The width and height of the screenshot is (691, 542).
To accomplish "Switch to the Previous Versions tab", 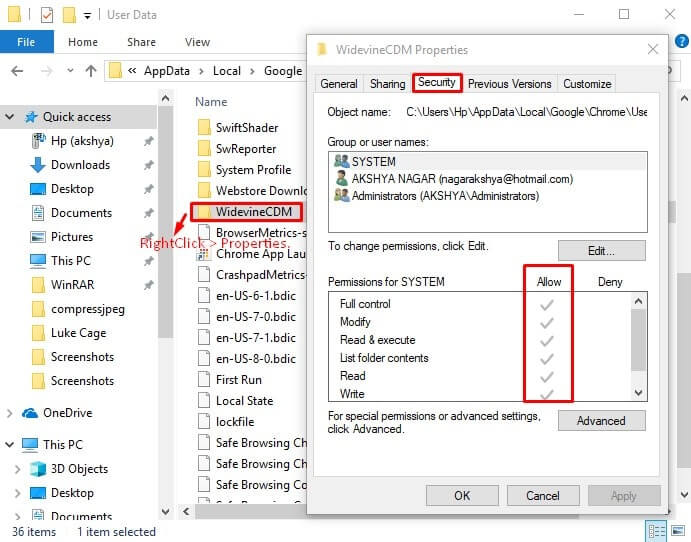I will tap(509, 84).
